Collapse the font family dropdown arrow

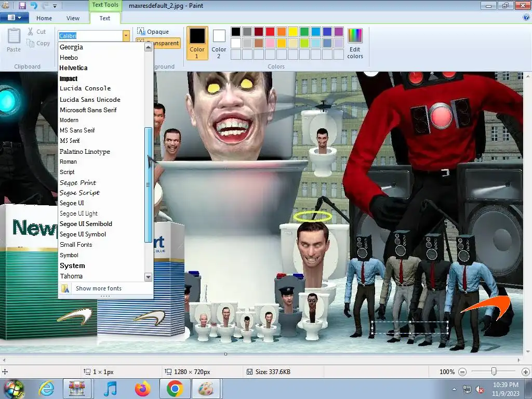(126, 36)
